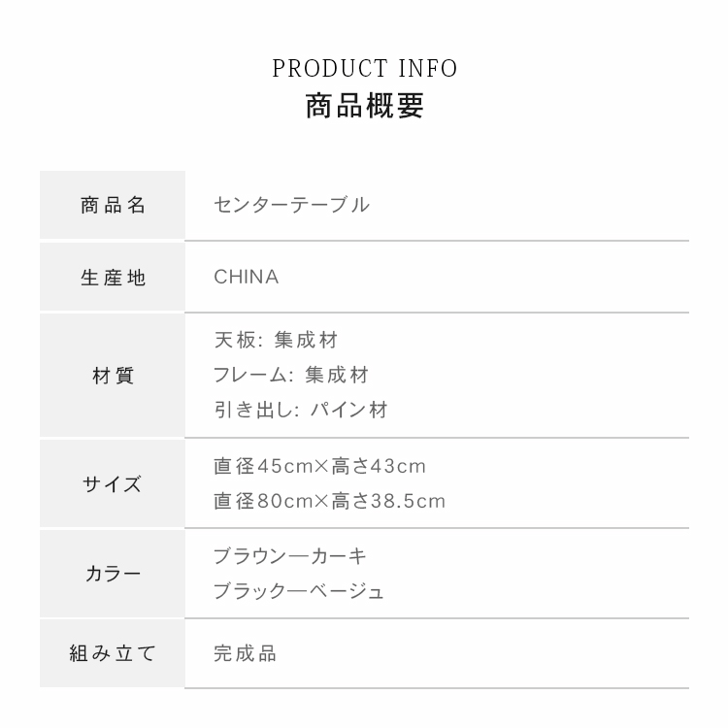Screen dimensions: 728x728
Task: Click the 材質 row label
Action: (113, 375)
